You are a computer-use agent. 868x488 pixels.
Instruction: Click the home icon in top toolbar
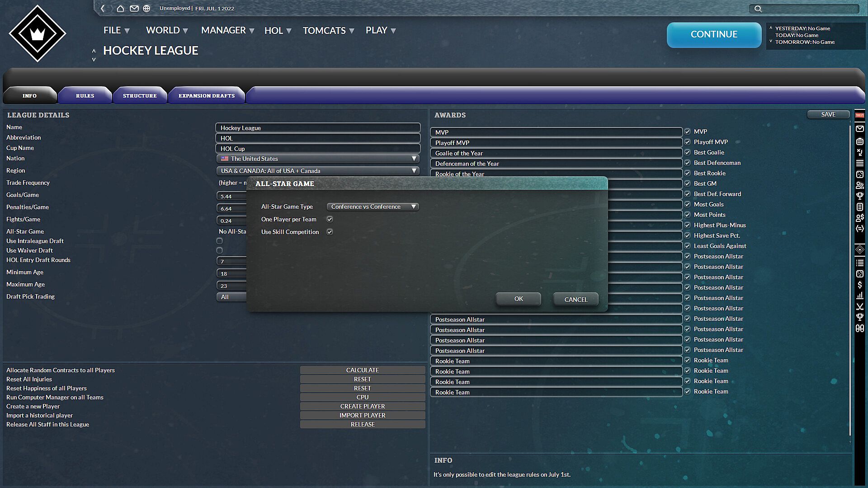120,9
